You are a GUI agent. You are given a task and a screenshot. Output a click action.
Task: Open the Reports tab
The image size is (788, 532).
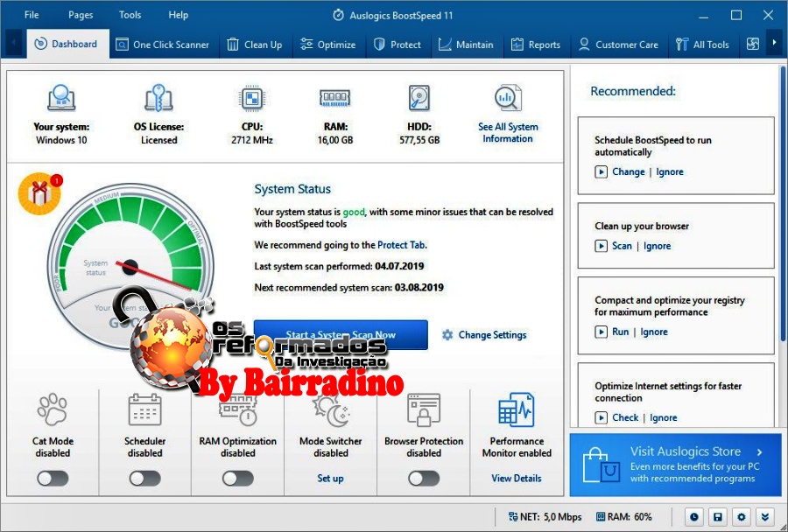[x=536, y=45]
